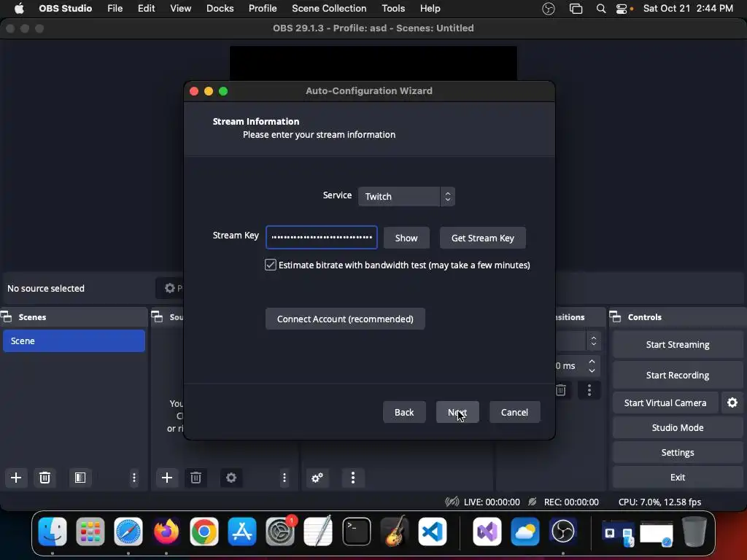Click Connect Account (recommended)
Viewport: 747px width, 560px height.
345,319
